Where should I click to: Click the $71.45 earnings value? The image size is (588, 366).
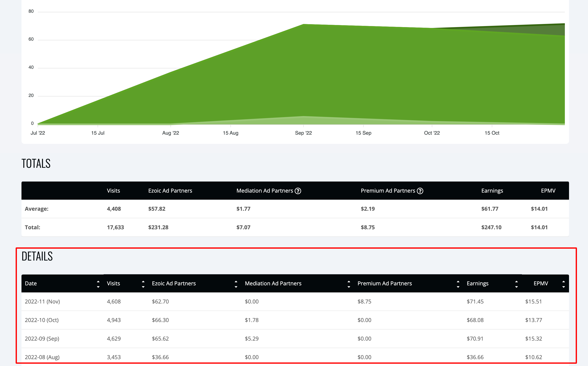tap(475, 302)
